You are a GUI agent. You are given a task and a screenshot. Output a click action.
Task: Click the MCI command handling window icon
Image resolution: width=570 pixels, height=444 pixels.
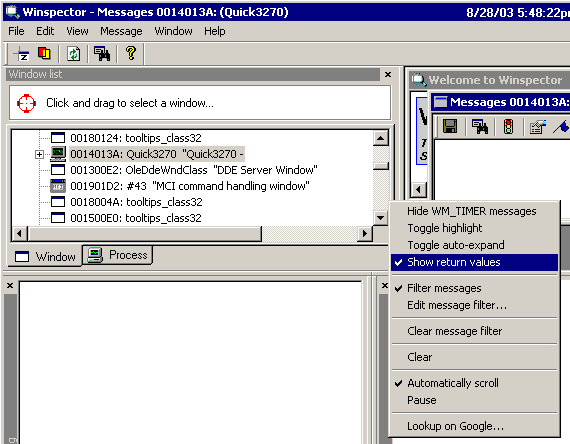pyautogui.click(x=58, y=186)
